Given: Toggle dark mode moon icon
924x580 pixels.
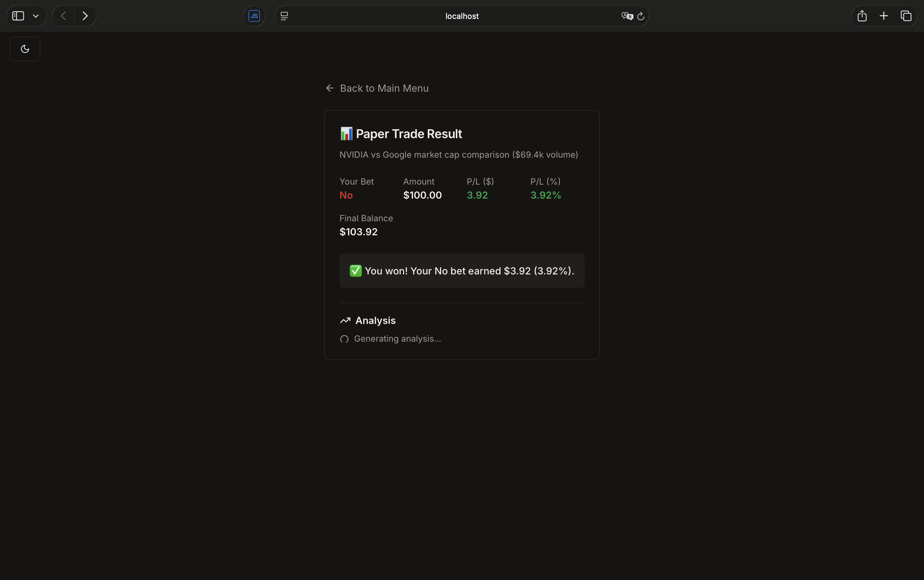Looking at the screenshot, I should [x=25, y=49].
